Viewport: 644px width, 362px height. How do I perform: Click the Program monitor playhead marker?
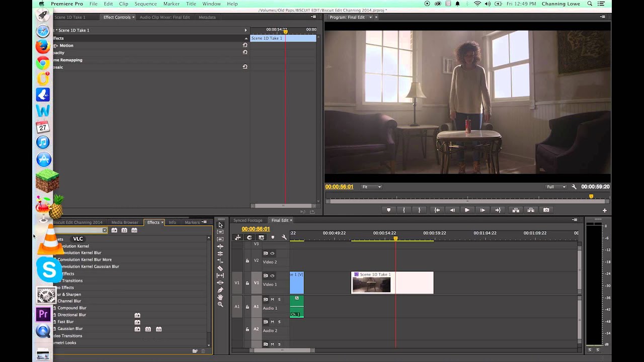(x=591, y=197)
